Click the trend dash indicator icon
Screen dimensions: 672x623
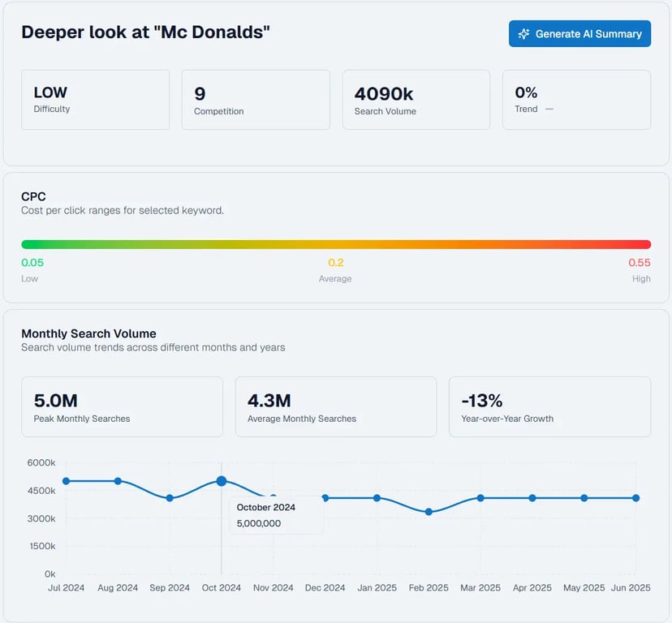pyautogui.click(x=549, y=110)
